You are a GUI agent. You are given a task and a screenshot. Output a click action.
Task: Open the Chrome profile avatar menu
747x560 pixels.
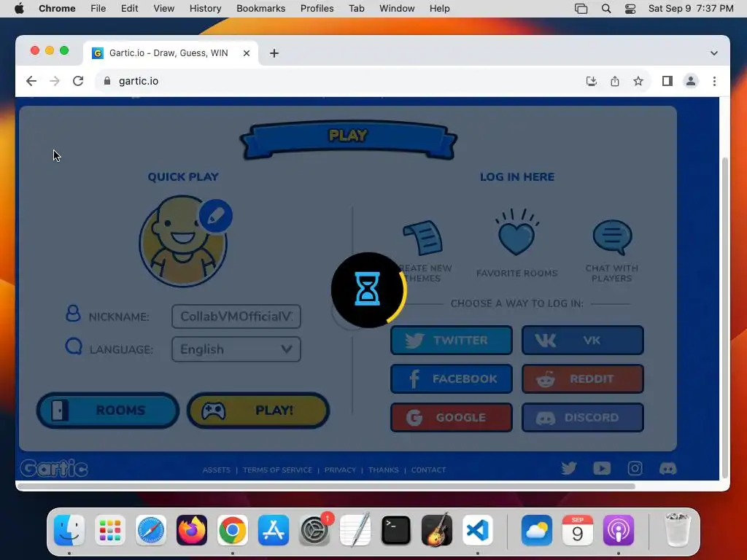[691, 81]
